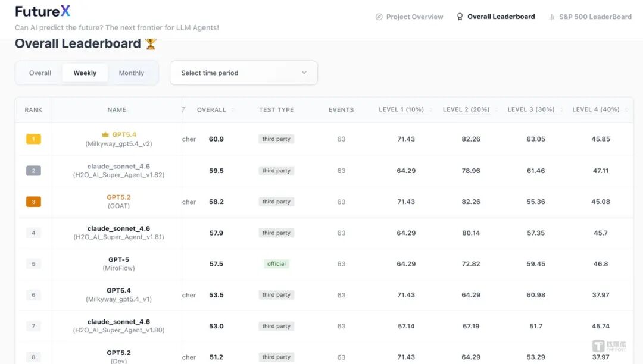Open the claude_sonnet_4.6 H2O_AI_Super_Agent_v1.82 entry

(x=118, y=171)
